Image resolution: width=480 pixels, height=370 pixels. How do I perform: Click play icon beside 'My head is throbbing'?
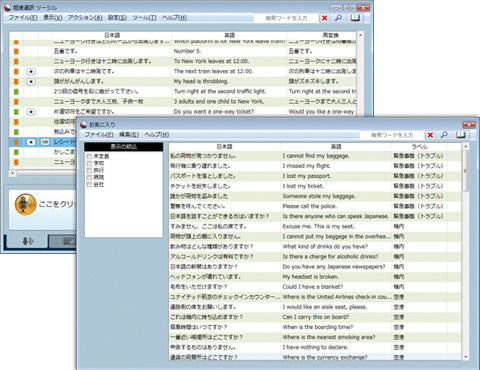click(x=31, y=82)
